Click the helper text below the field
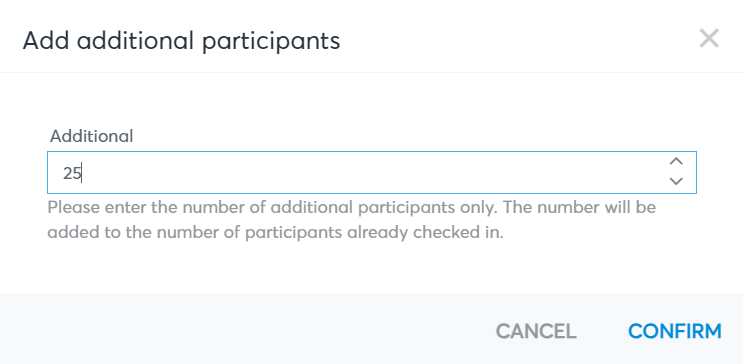Image resolution: width=743 pixels, height=364 pixels. (x=352, y=220)
